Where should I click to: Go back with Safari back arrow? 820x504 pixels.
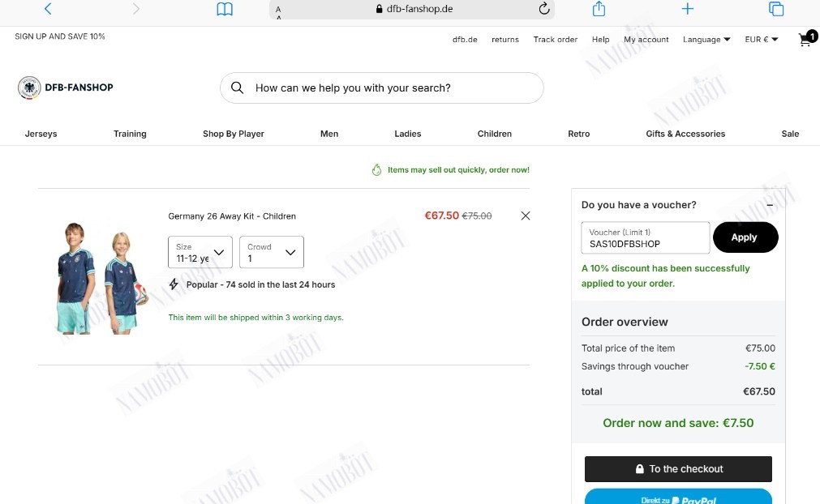point(48,8)
